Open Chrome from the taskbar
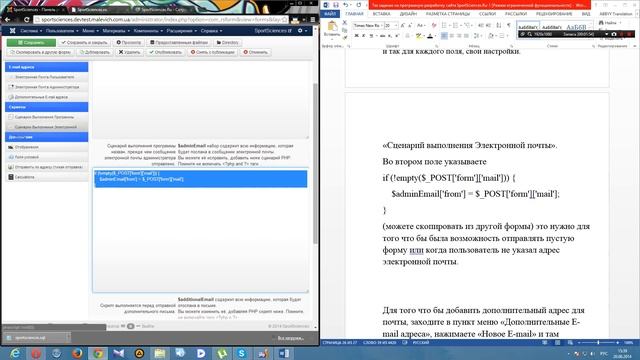 click(98, 353)
